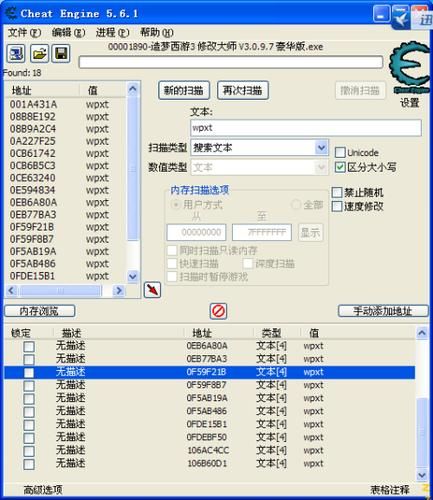
Task: Open the 文件 menu
Action: click(24, 33)
